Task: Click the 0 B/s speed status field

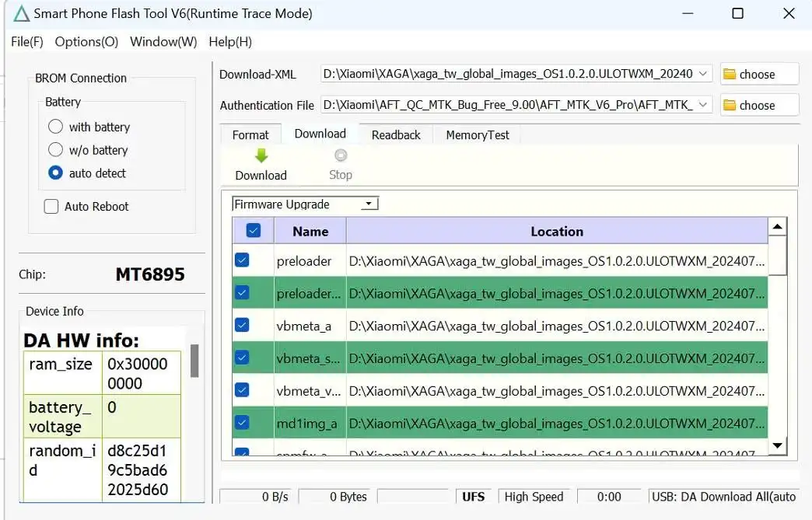Action: tap(255, 497)
